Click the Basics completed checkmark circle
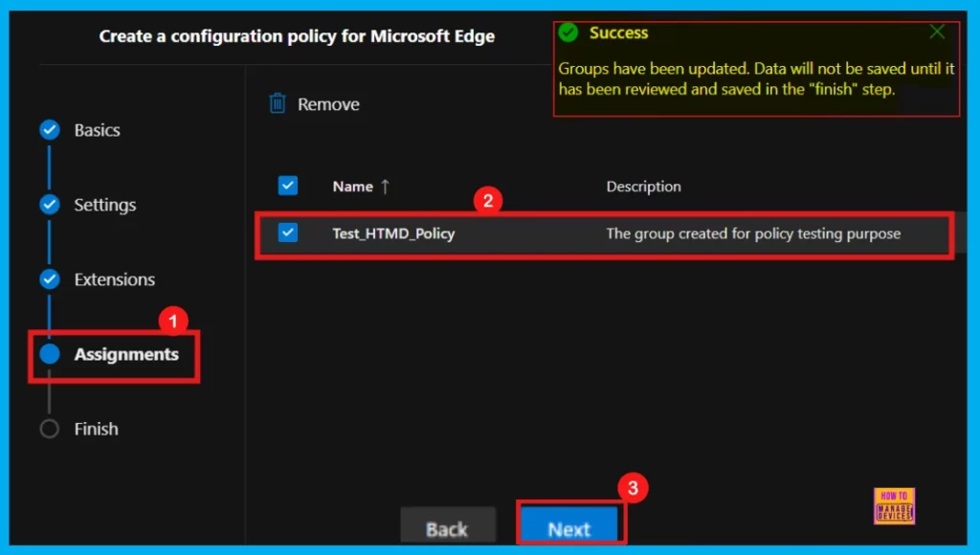The image size is (980, 555). pos(50,130)
